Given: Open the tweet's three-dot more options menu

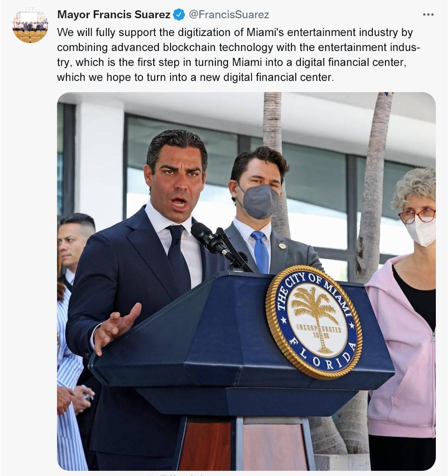Looking at the screenshot, I should [428, 14].
